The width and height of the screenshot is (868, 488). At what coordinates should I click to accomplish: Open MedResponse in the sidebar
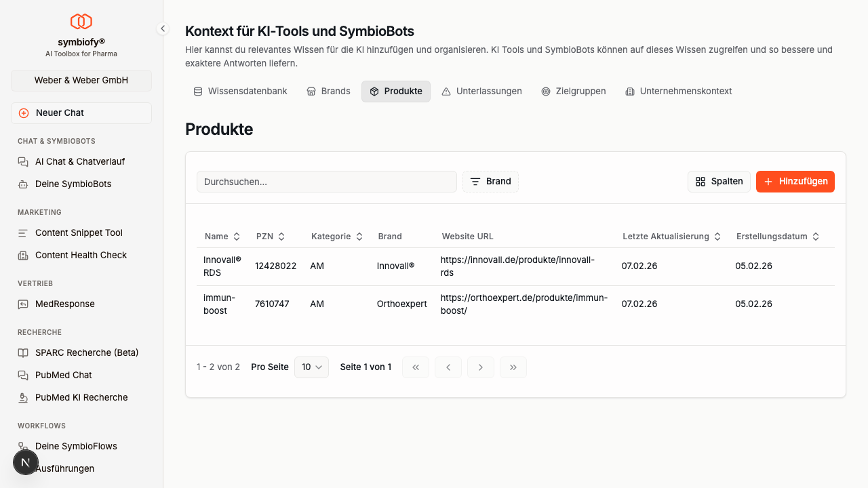tap(64, 304)
